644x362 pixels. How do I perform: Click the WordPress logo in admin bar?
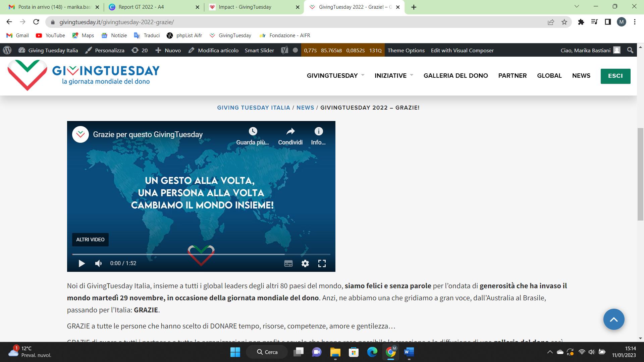(x=7, y=50)
